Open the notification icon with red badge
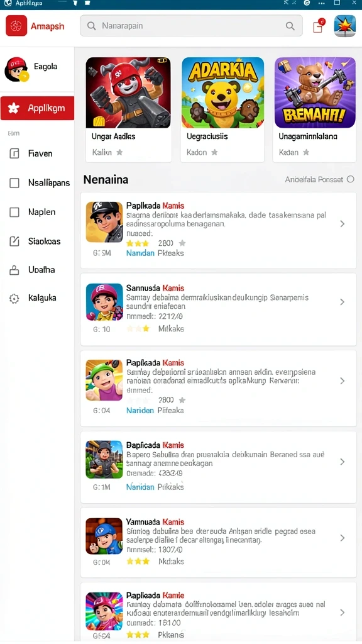The width and height of the screenshot is (362, 644). [318, 26]
